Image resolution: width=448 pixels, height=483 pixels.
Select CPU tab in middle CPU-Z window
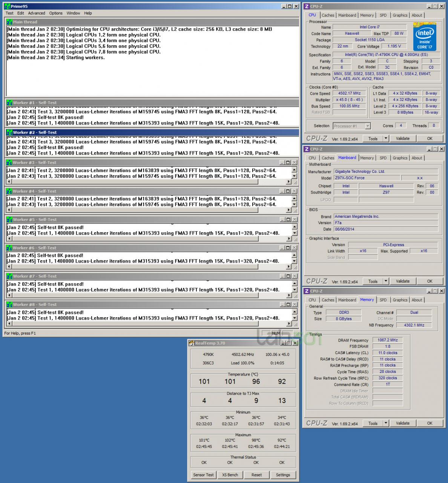312,158
